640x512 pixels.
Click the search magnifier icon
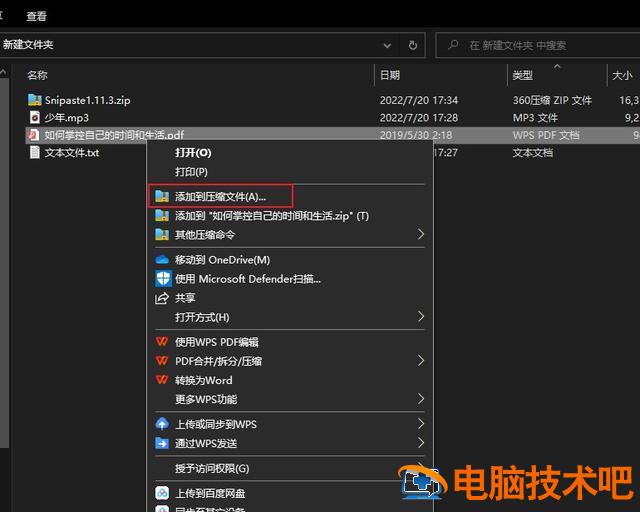pos(453,45)
